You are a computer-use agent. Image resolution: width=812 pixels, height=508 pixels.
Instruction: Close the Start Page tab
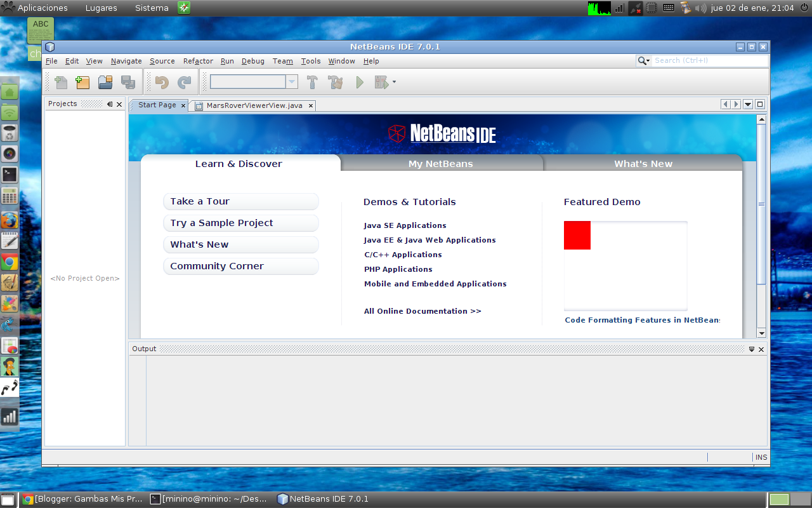[x=183, y=105]
